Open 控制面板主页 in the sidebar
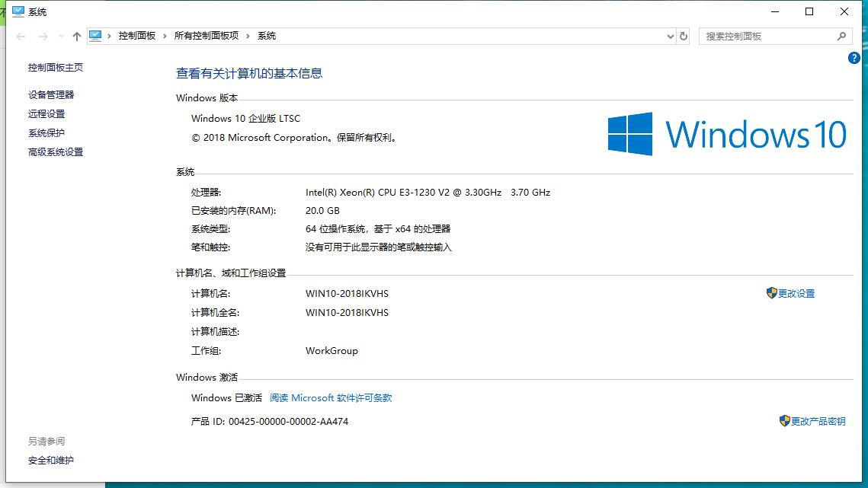Image resolution: width=868 pixels, height=488 pixels. tap(56, 68)
